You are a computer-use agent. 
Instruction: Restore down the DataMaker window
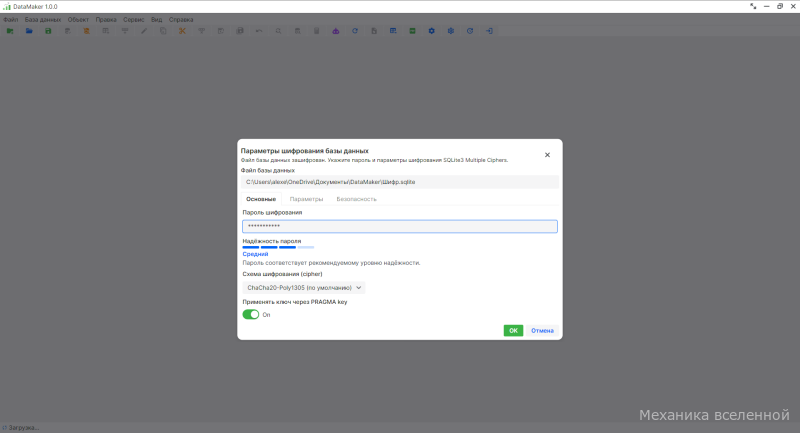(780, 6)
